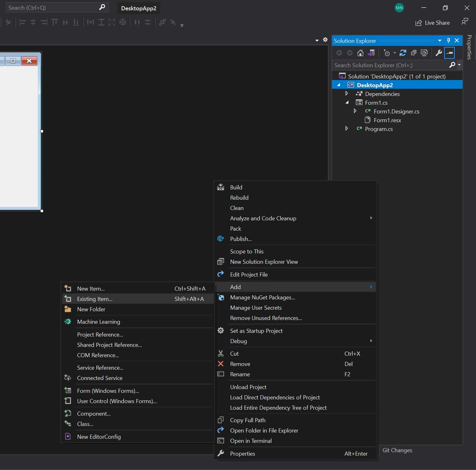Open Solution Explorer search options dropdown
Image resolution: width=476 pixels, height=470 pixels.
click(459, 65)
